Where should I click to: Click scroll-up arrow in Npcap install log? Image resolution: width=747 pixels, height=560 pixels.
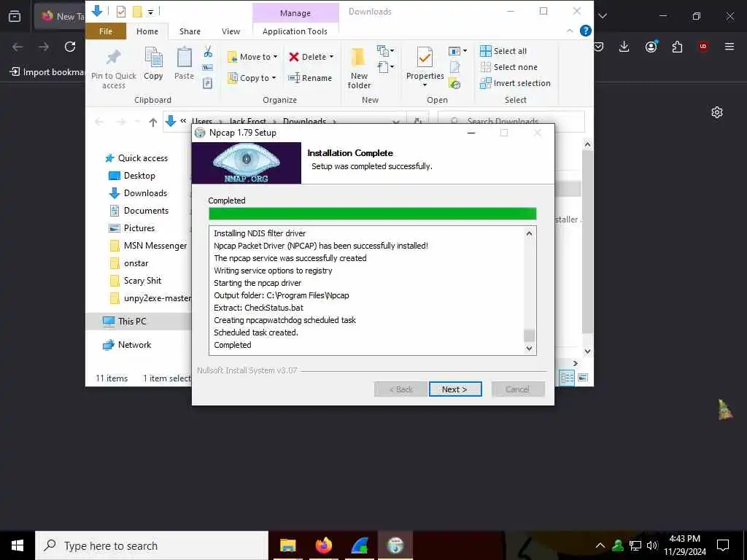click(529, 233)
